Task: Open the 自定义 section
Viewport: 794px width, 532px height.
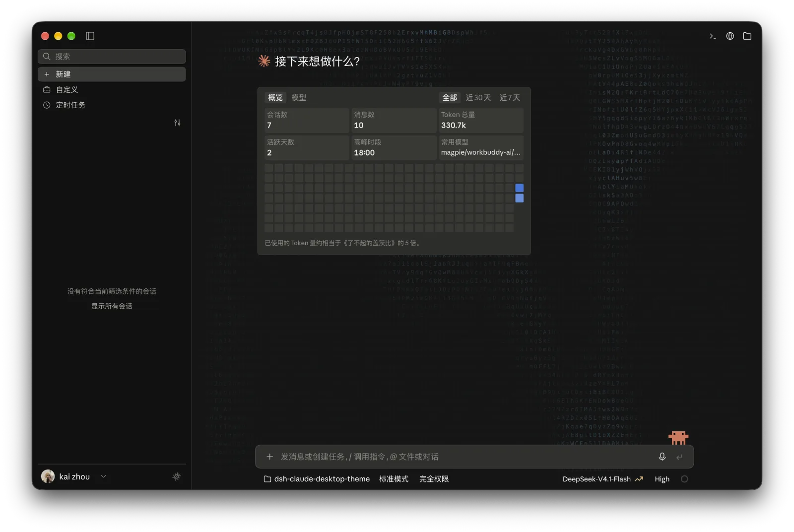Action: [x=112, y=89]
